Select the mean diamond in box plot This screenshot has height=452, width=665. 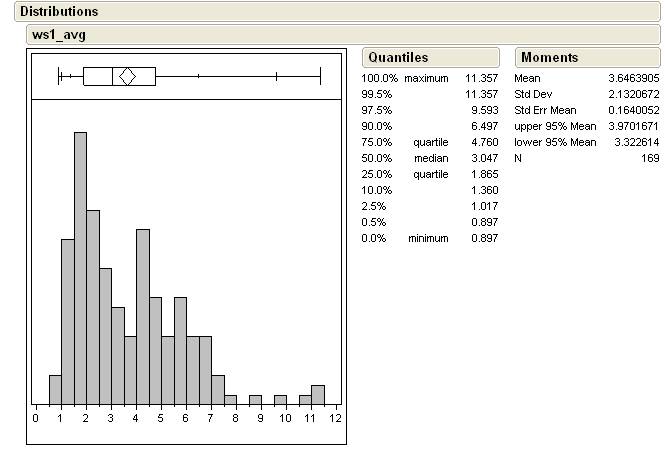(127, 76)
